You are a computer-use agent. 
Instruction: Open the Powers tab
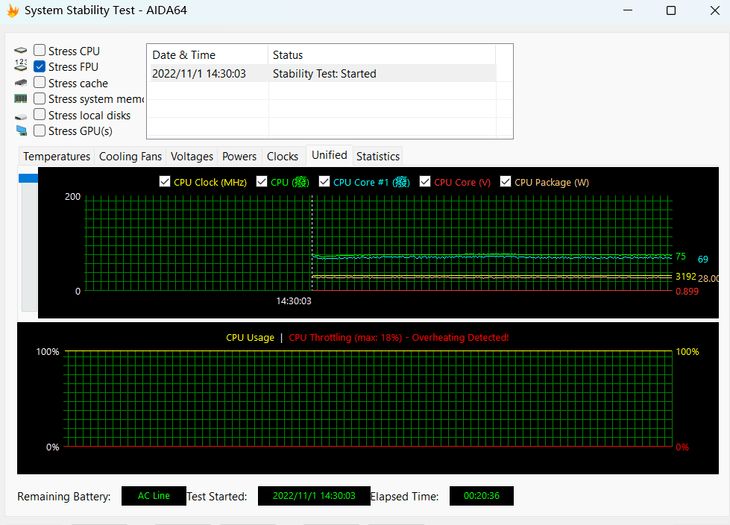(239, 156)
